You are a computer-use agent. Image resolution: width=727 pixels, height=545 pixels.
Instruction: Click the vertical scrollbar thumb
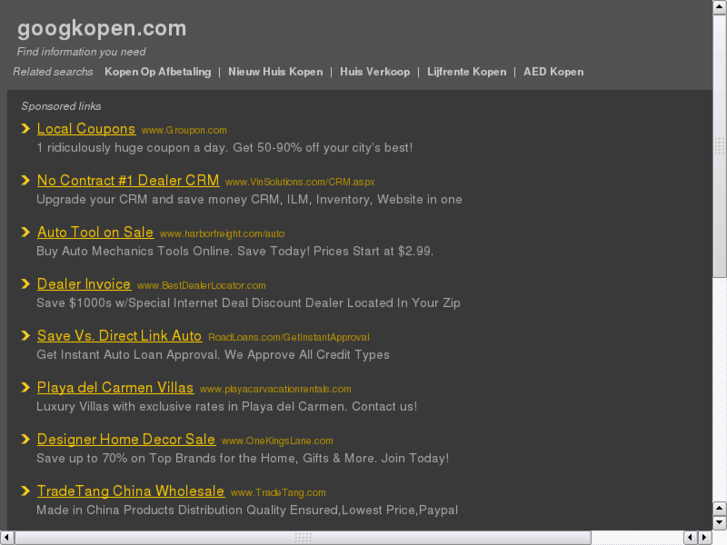(x=720, y=146)
